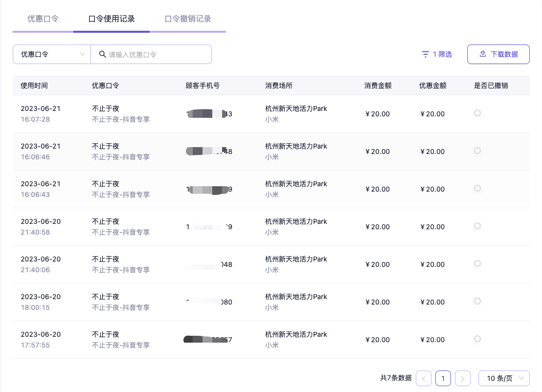
Task: Toggle revoked radio for 16:06:46 record
Action: (477, 151)
